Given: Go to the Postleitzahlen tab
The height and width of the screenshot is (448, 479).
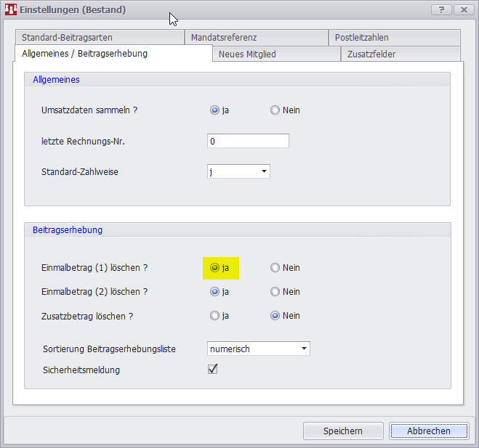Looking at the screenshot, I should (x=361, y=37).
